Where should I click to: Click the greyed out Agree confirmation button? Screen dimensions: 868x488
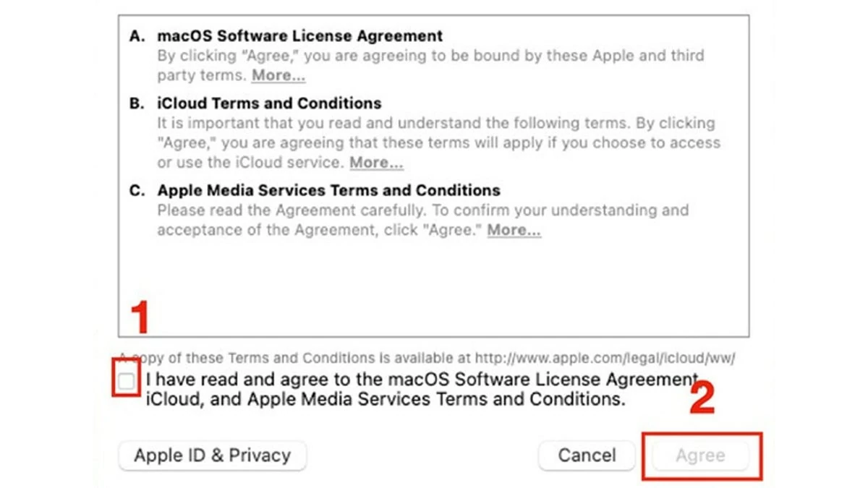[x=702, y=455]
